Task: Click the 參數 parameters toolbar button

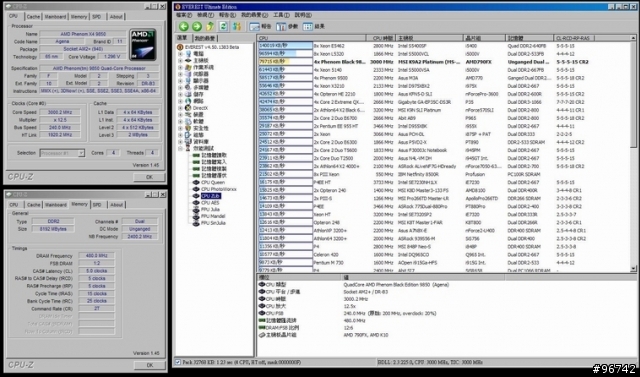Action: point(287,26)
